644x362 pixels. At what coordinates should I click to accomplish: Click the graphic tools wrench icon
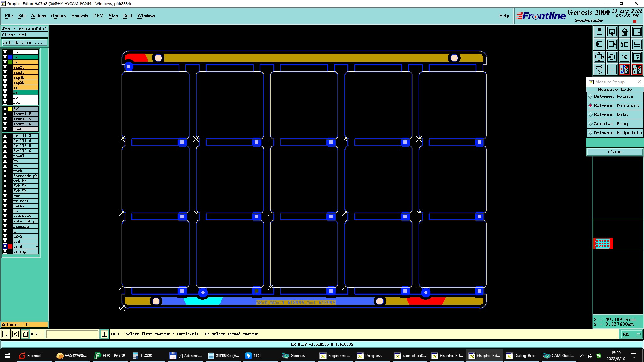[x=599, y=69]
